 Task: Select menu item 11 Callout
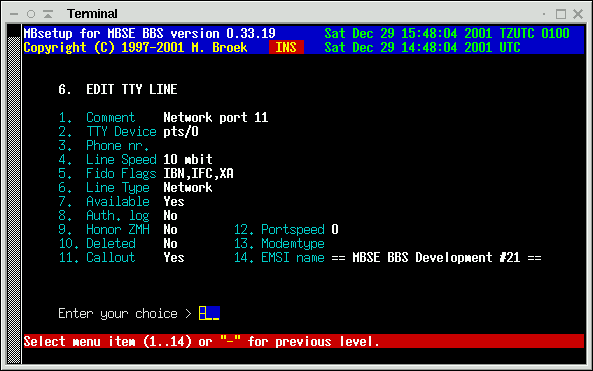[x=97, y=258]
